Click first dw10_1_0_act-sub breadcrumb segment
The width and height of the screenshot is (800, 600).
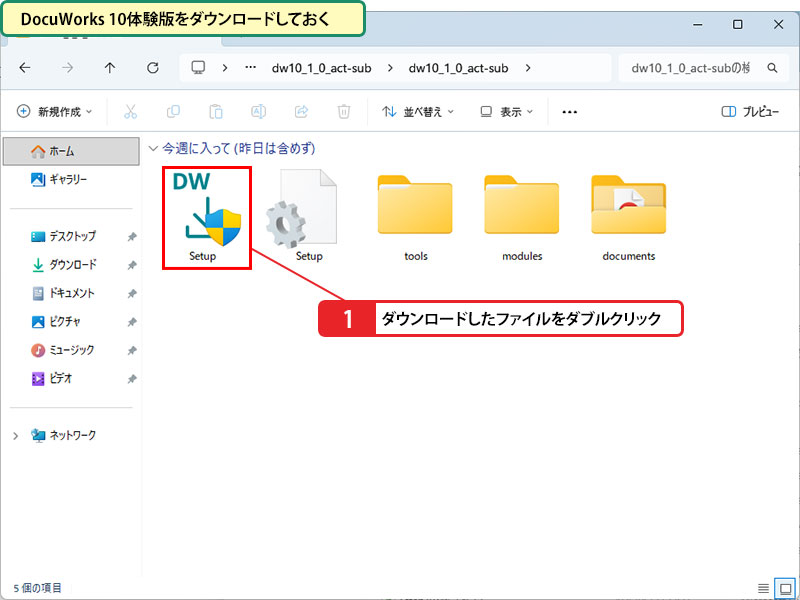coord(321,68)
